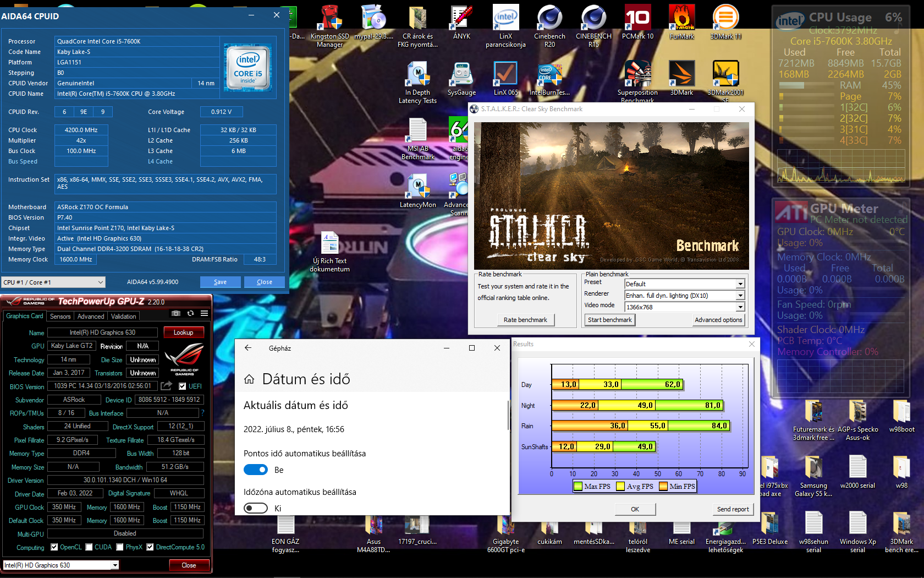924x578 pixels.
Task: Open the LinX parancsikonja desktop shortcut
Action: [x=505, y=25]
